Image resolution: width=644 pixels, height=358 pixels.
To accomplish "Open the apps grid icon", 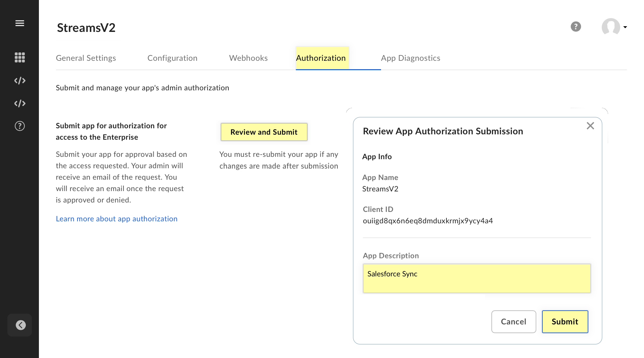I will [x=20, y=57].
